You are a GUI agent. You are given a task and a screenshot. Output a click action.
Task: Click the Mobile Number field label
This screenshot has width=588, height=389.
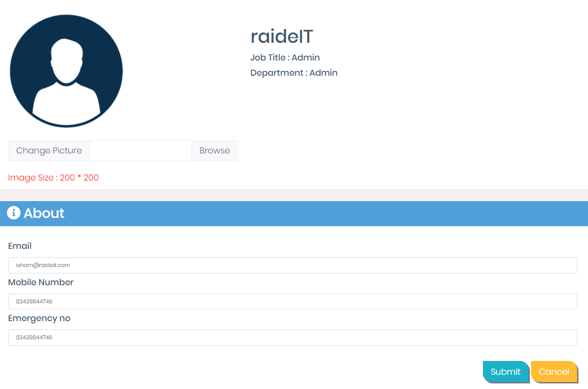click(x=41, y=282)
